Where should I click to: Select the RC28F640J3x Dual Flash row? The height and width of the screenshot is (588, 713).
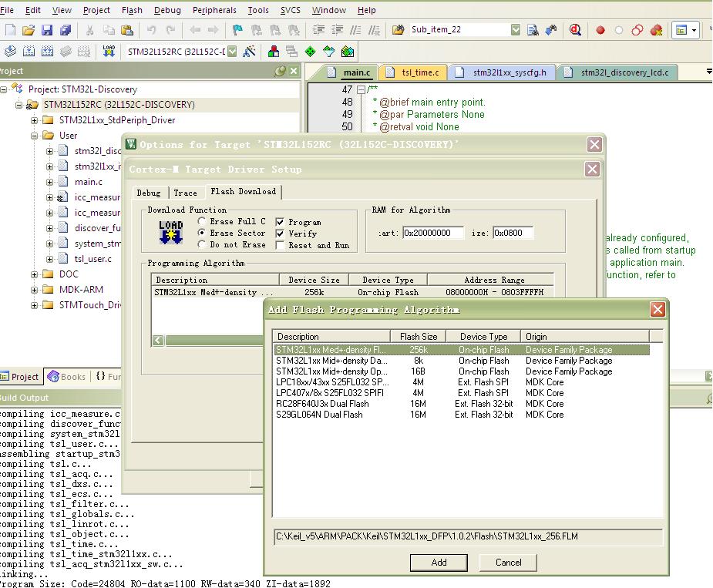[x=462, y=404]
